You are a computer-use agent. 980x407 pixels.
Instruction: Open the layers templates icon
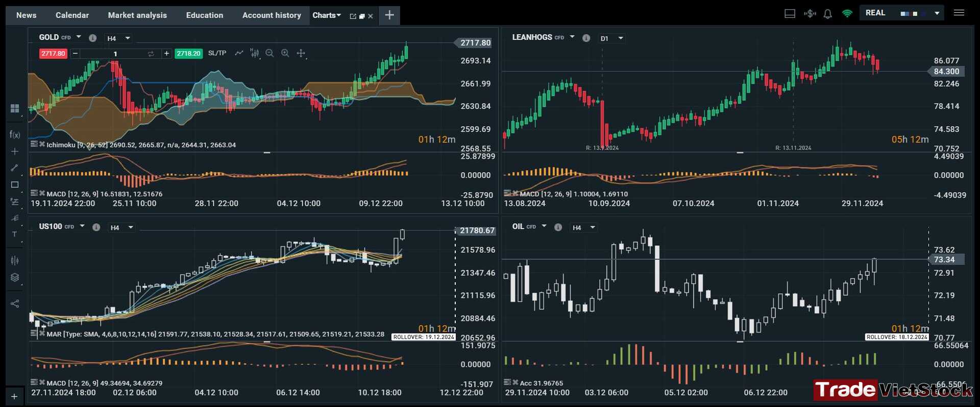pyautogui.click(x=15, y=277)
